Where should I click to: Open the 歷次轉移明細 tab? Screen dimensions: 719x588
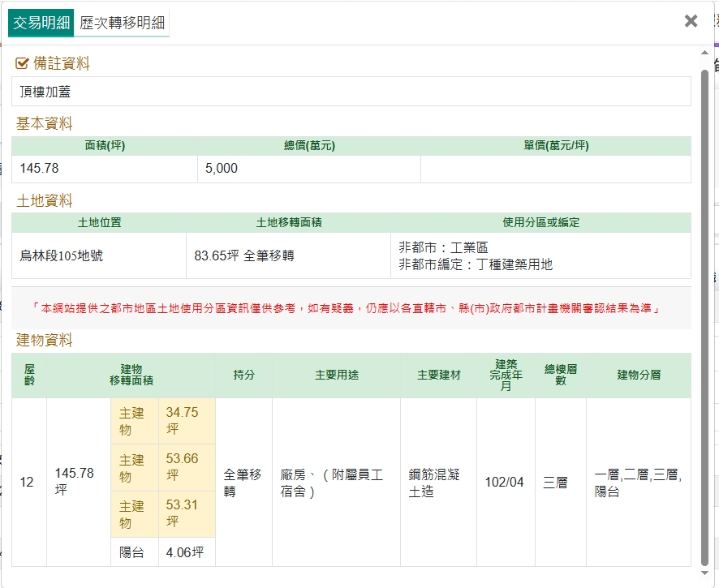[123, 24]
